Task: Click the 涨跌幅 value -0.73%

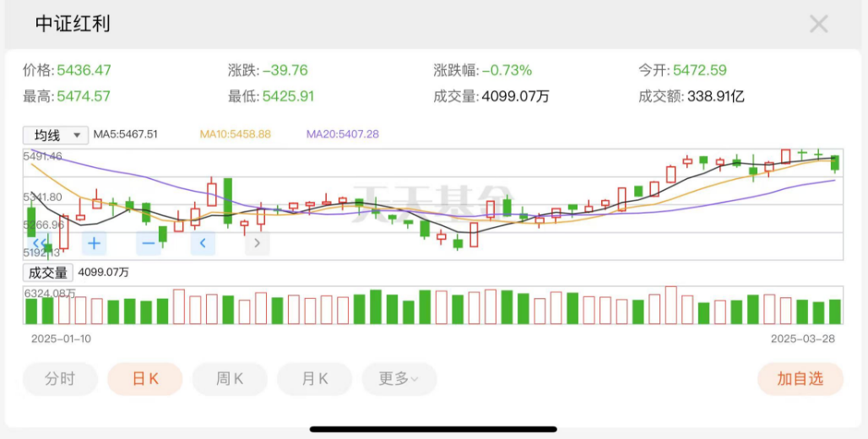Action: 507,70
